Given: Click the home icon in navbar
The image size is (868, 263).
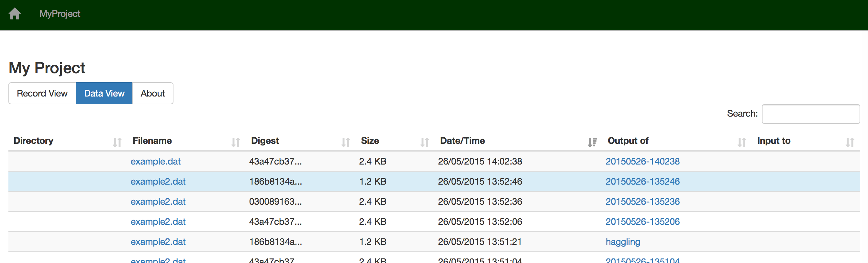Looking at the screenshot, I should (15, 14).
